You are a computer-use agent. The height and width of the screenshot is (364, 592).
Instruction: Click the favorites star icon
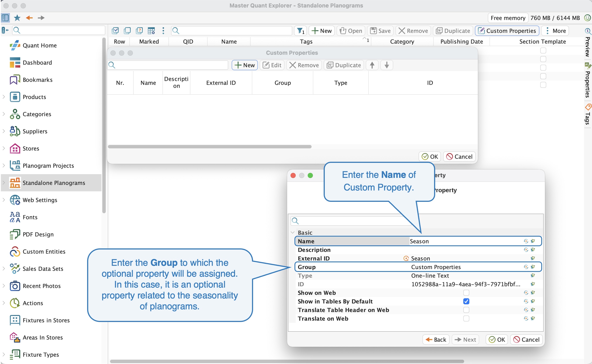tap(17, 18)
